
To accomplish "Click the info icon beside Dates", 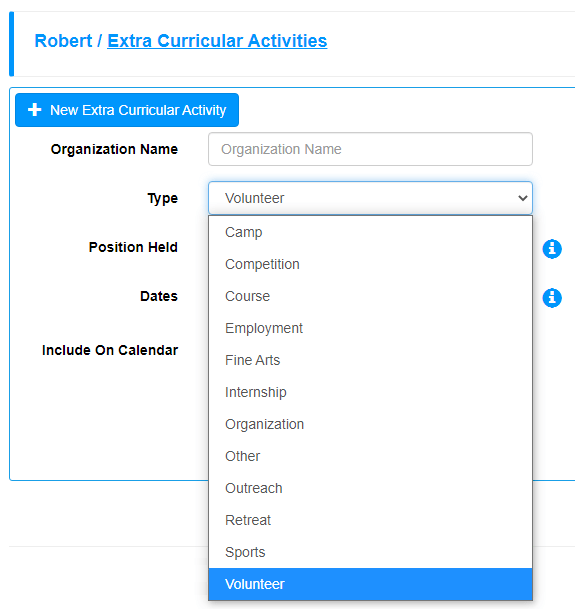I will pos(552,298).
